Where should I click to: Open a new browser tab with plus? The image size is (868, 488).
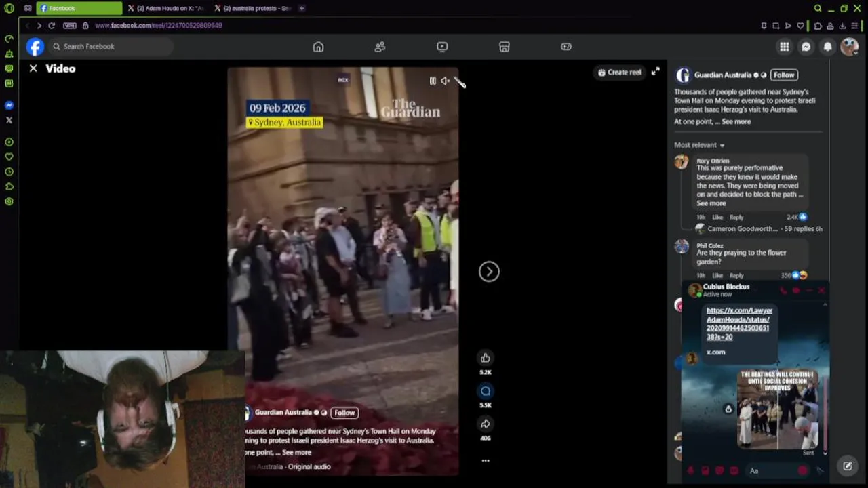click(302, 8)
